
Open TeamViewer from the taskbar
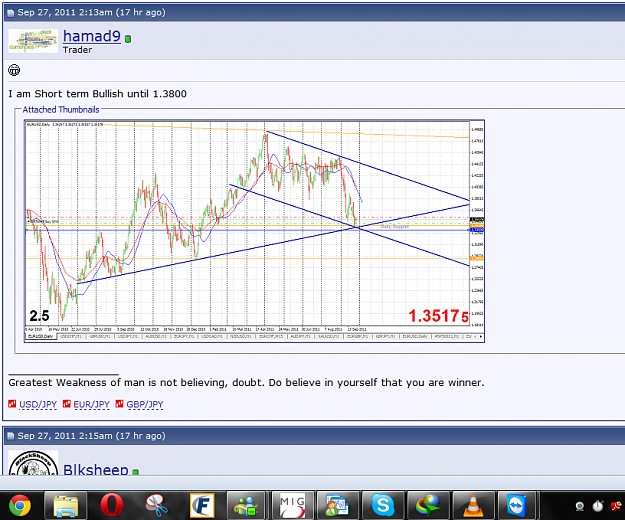click(x=517, y=505)
